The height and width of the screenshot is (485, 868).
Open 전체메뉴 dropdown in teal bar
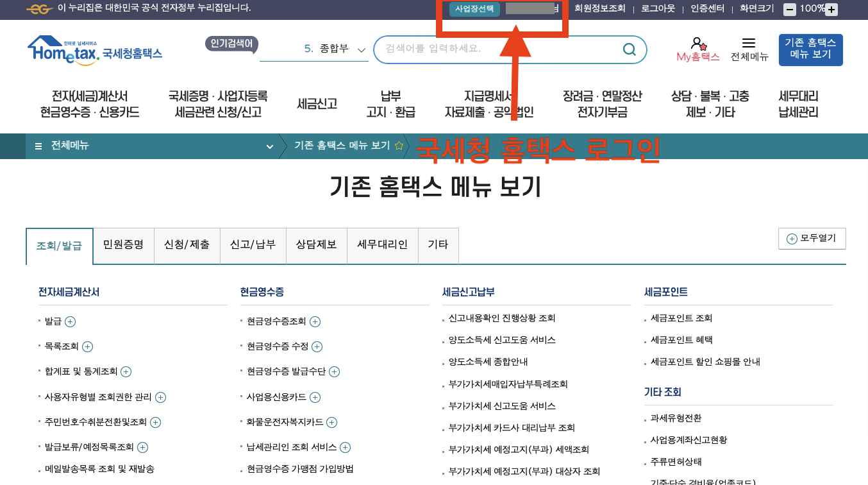[x=269, y=146]
